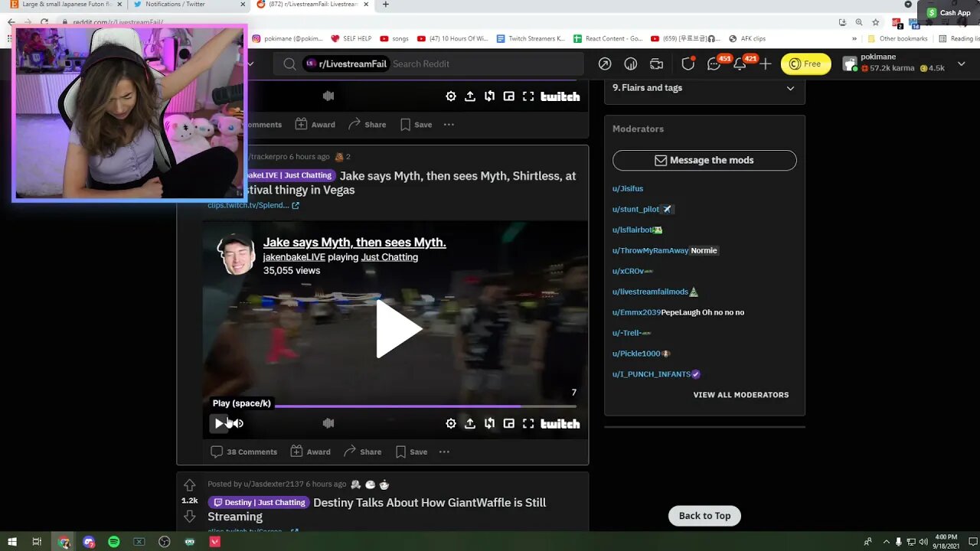The height and width of the screenshot is (551, 980).
Task: Switch to Large & small Japanese Futon tab
Action: (x=65, y=5)
